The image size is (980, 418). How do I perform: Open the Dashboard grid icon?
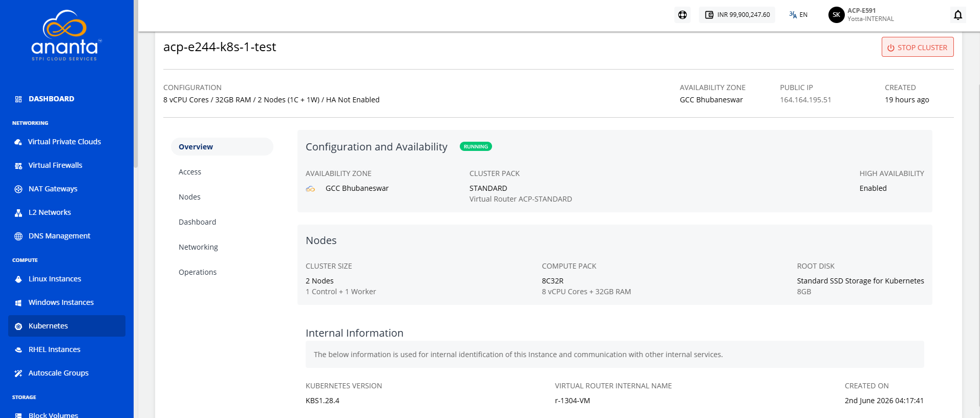pyautogui.click(x=18, y=99)
